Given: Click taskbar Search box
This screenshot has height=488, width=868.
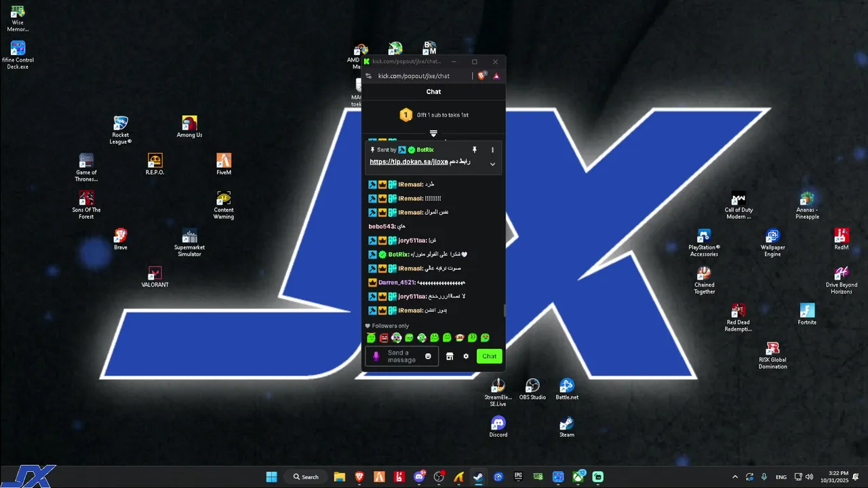Looking at the screenshot, I should tap(306, 476).
